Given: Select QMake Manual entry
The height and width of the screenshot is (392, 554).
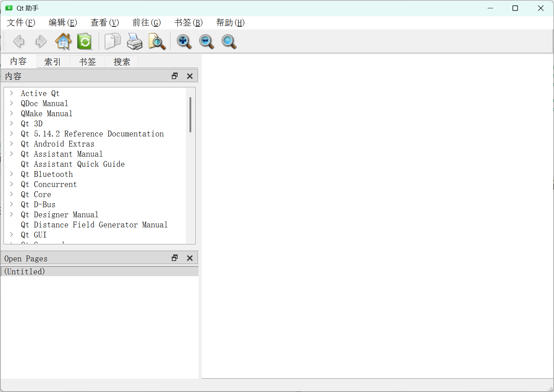Looking at the screenshot, I should pos(47,113).
